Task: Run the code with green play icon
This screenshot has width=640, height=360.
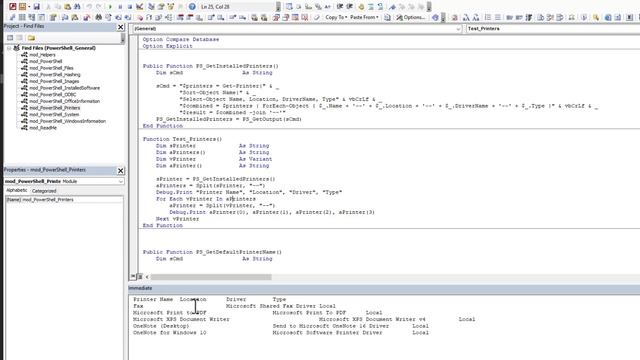Action: coord(110,7)
